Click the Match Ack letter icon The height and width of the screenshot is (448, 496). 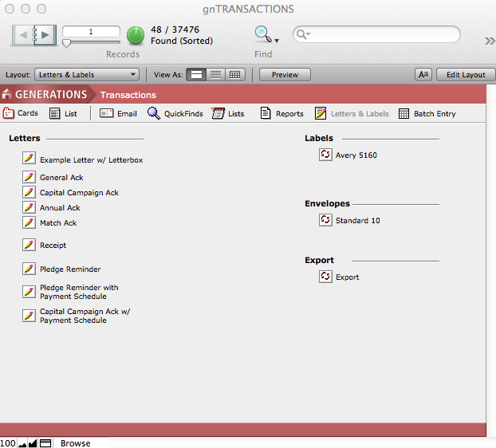(x=29, y=222)
